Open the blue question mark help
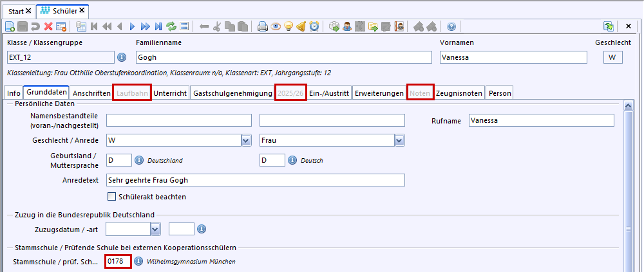644x272 pixels. click(451, 26)
